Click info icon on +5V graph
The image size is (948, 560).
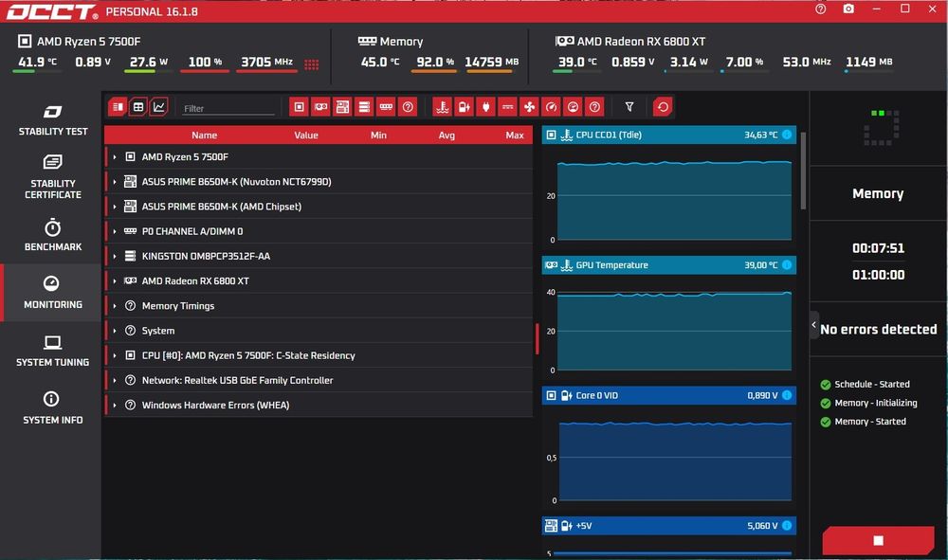pyautogui.click(x=787, y=526)
